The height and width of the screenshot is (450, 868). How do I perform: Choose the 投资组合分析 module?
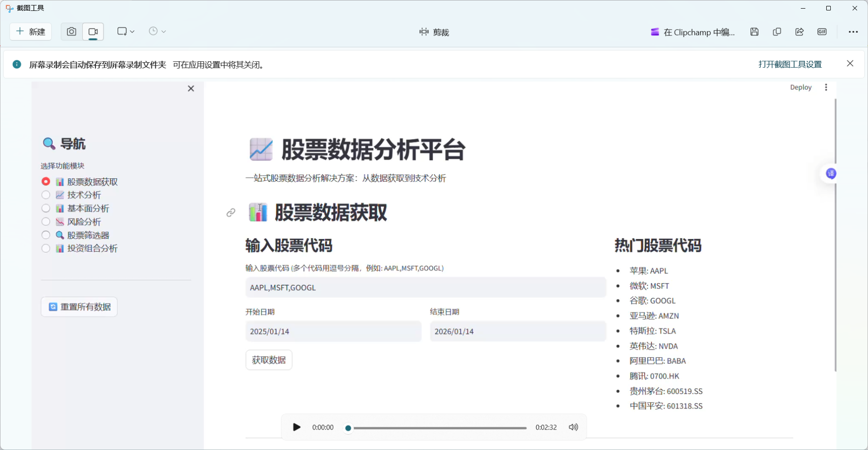[45, 248]
